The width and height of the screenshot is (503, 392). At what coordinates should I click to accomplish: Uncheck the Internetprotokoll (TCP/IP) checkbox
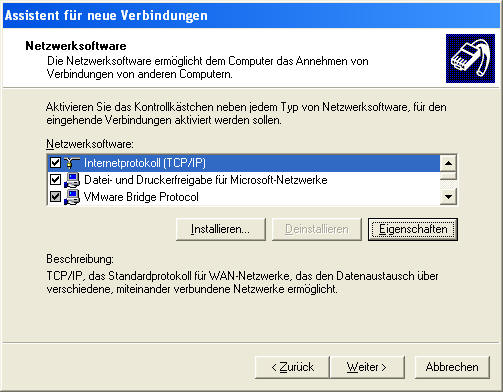55,163
